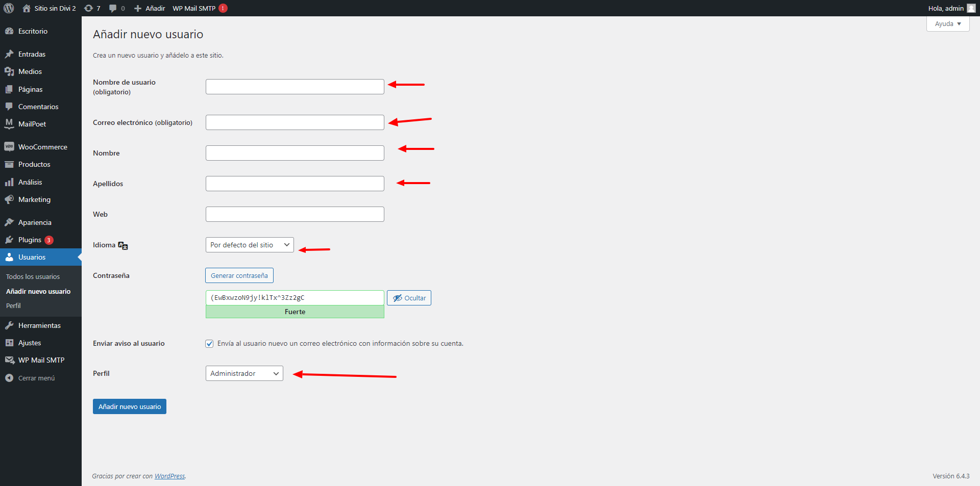Click the Cerrar menú label
The image size is (980, 486).
tap(36, 378)
